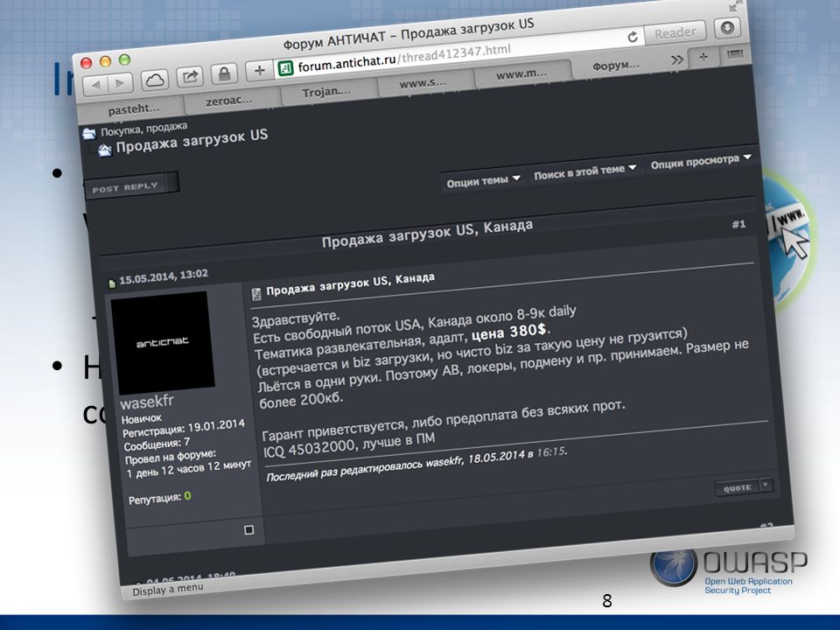Go forward with Safari's forward arrow
This screenshot has width=840, height=630.
click(x=121, y=82)
